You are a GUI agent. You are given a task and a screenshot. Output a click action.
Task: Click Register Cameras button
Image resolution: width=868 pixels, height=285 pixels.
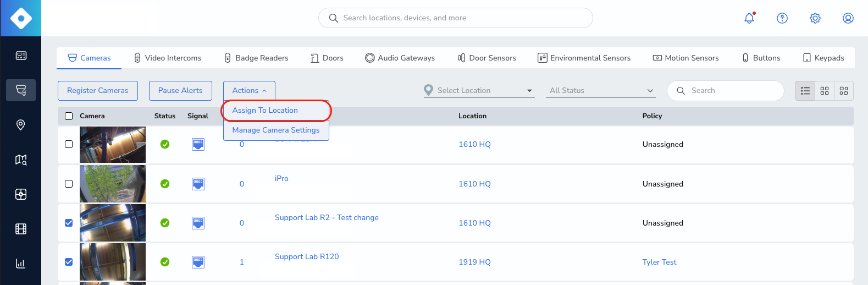tap(98, 91)
